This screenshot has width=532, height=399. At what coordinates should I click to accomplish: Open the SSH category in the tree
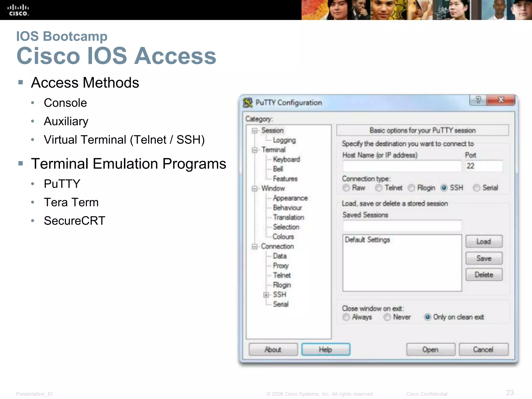(x=280, y=295)
